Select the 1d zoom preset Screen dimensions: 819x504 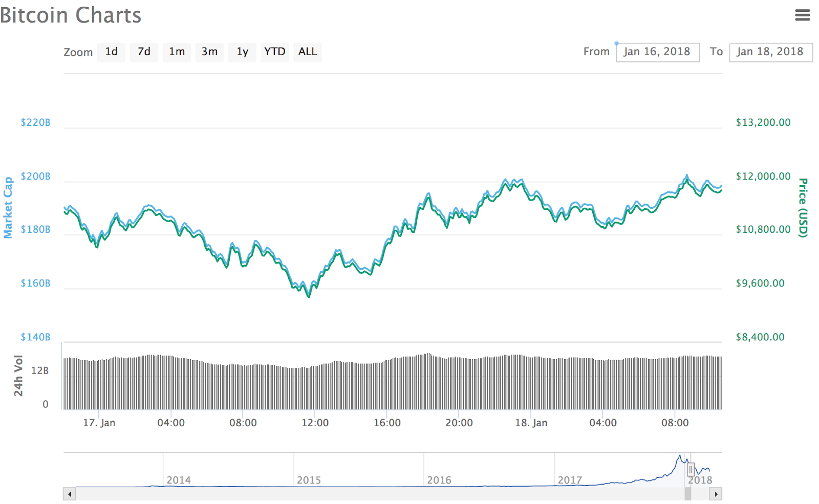click(x=111, y=52)
